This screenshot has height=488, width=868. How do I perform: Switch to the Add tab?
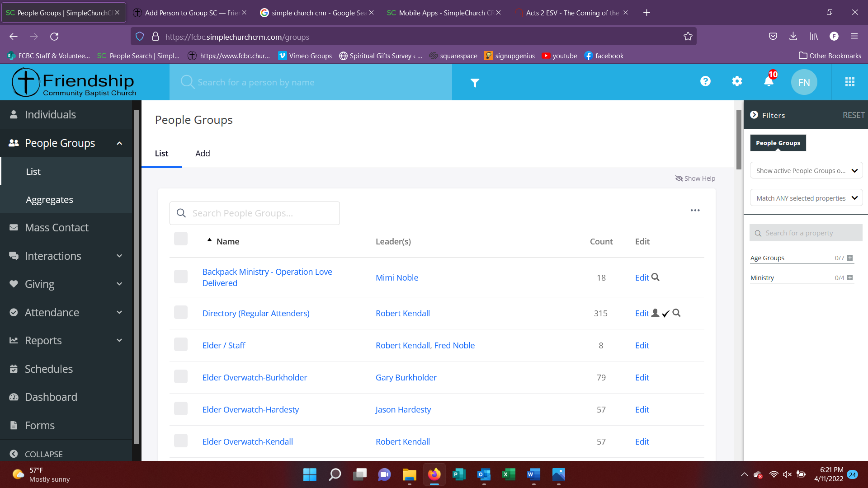click(x=202, y=153)
